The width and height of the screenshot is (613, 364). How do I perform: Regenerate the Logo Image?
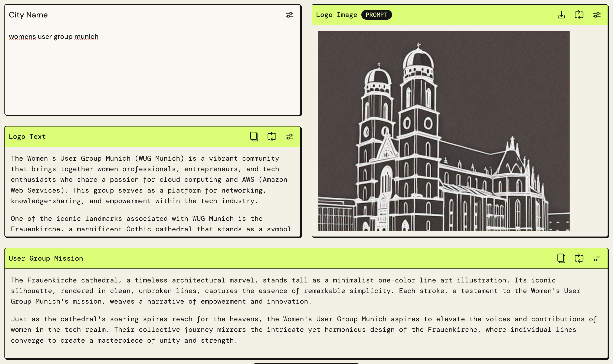pos(579,15)
